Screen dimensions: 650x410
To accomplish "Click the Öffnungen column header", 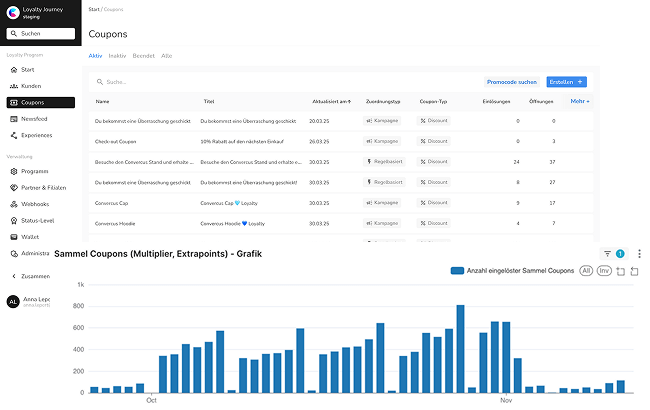I will point(541,102).
